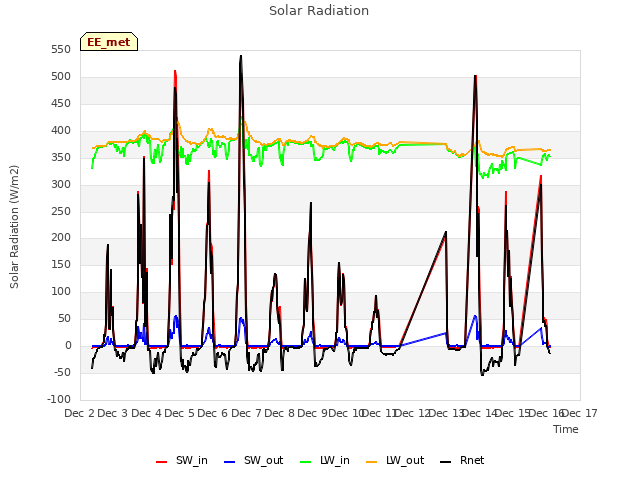Click the Dec 6 x-axis label
This screenshot has width=640, height=480.
213,413
